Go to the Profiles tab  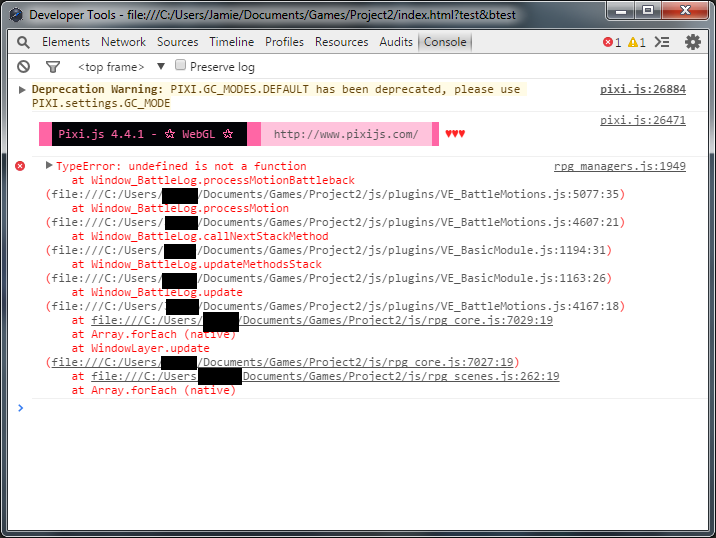tap(284, 42)
